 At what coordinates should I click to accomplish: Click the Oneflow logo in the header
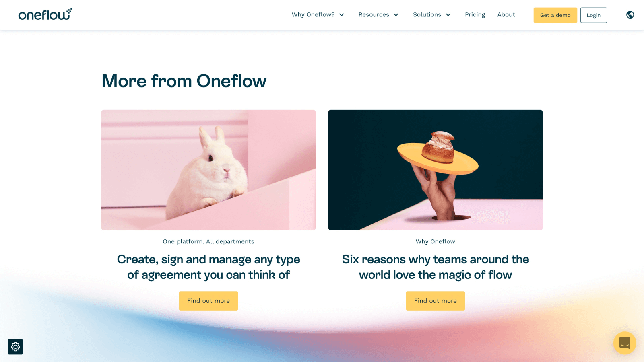click(45, 14)
